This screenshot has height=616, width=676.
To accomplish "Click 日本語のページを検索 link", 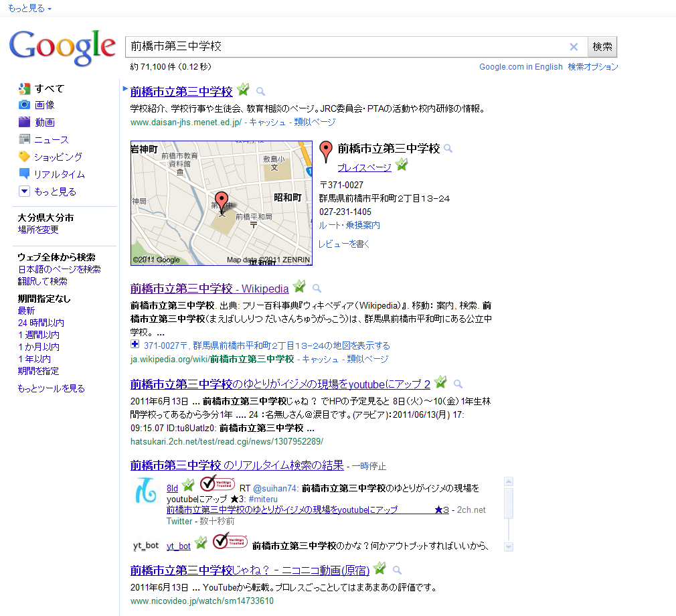I will coord(59,269).
